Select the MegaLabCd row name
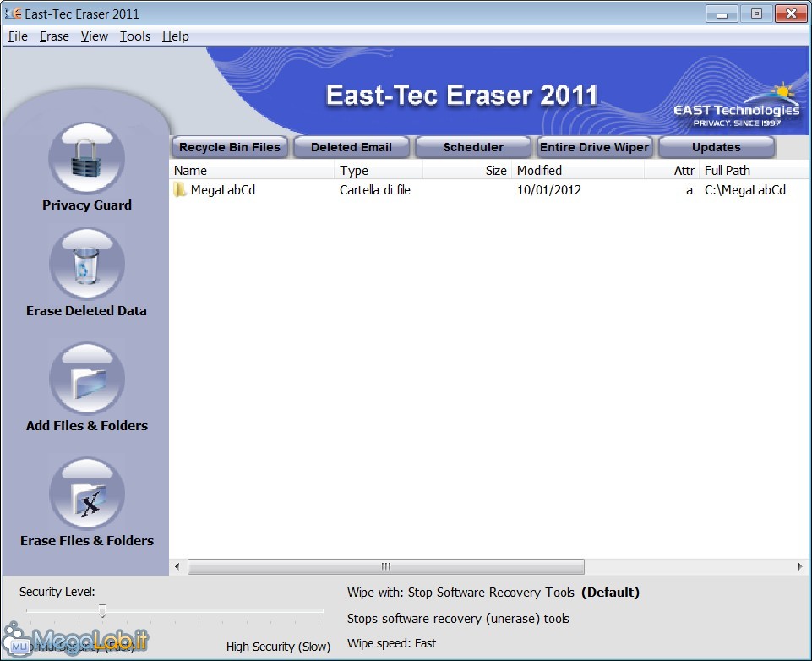The height and width of the screenshot is (661, 812). pos(223,190)
